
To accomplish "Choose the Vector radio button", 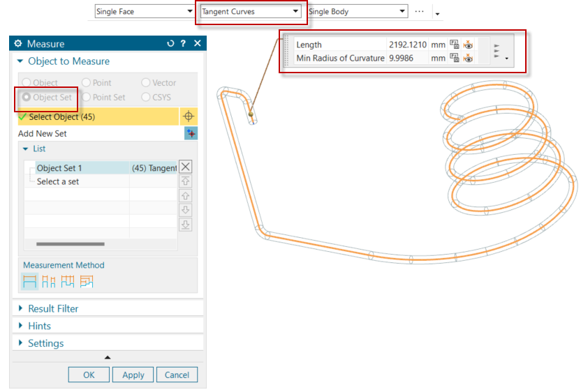I will pyautogui.click(x=146, y=83).
